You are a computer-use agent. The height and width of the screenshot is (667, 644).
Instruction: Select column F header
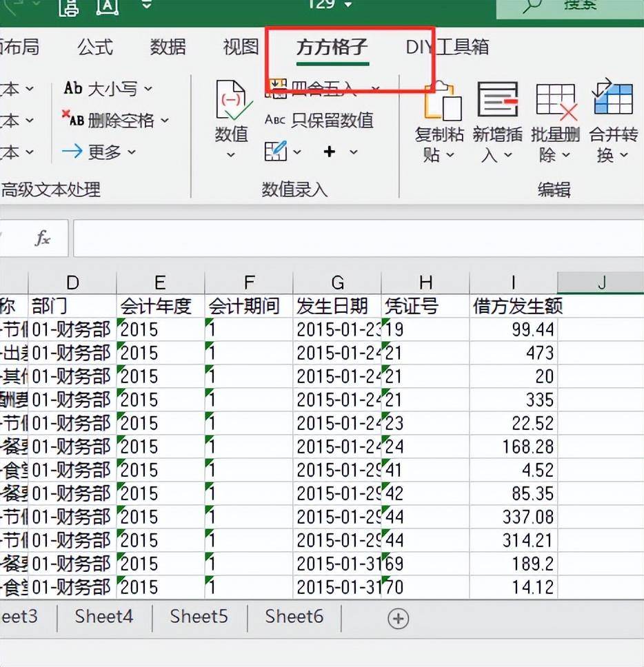click(x=249, y=283)
